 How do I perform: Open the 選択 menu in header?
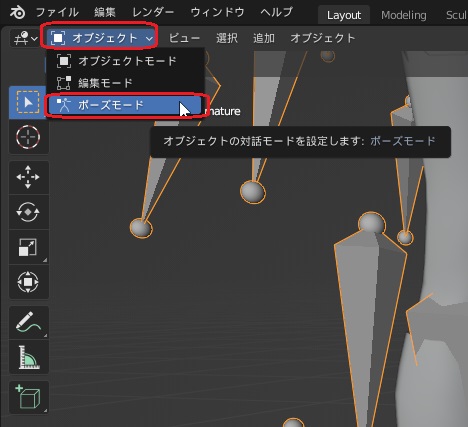point(227,38)
